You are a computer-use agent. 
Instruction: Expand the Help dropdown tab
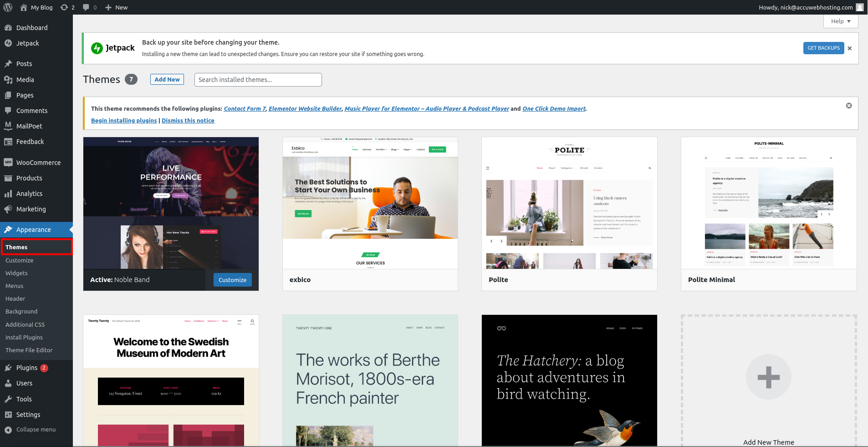click(x=841, y=21)
